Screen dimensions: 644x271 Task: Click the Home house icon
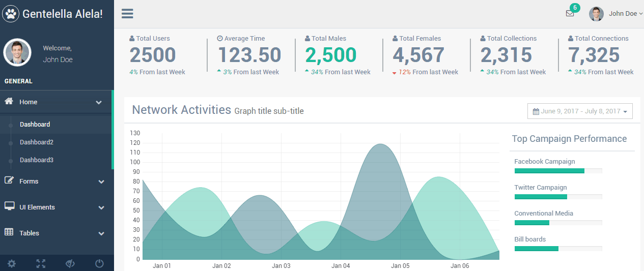point(9,101)
